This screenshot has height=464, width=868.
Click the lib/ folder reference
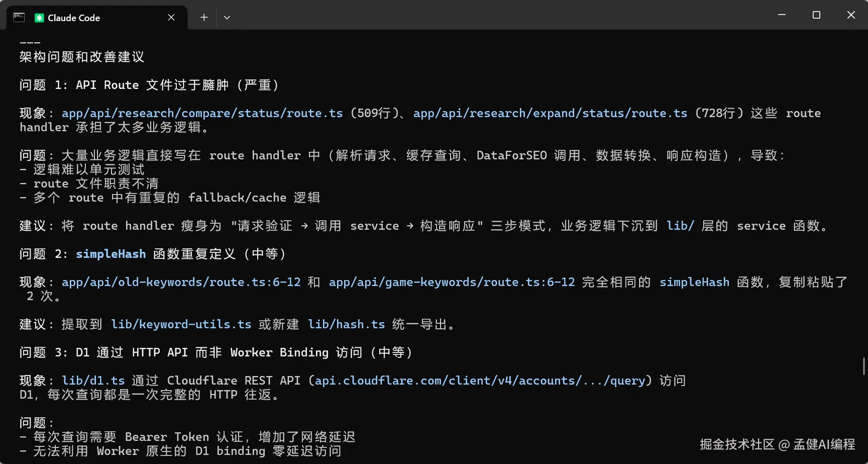(681, 226)
